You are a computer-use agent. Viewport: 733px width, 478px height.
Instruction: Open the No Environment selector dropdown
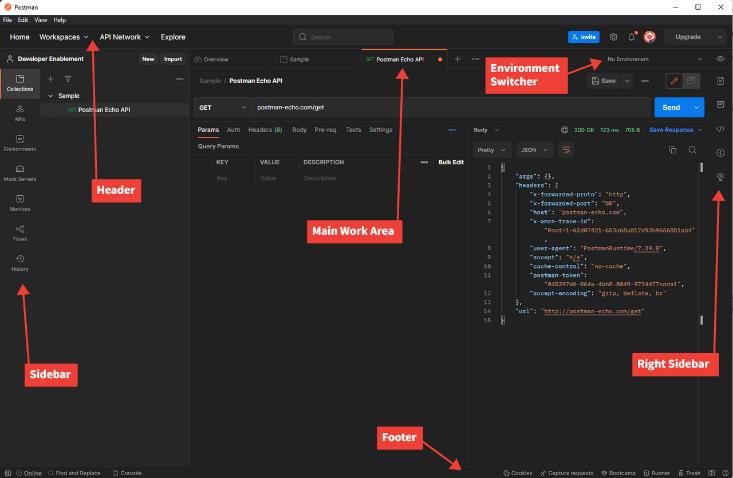pyautogui.click(x=654, y=59)
